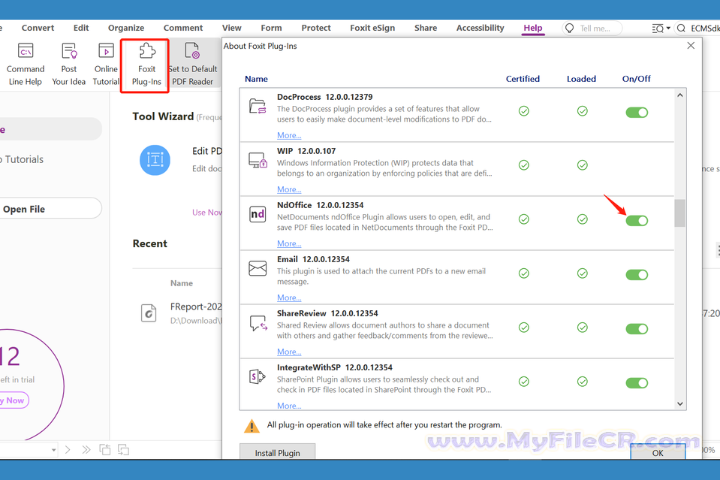Open Foxit eSign tab

pyautogui.click(x=372, y=28)
